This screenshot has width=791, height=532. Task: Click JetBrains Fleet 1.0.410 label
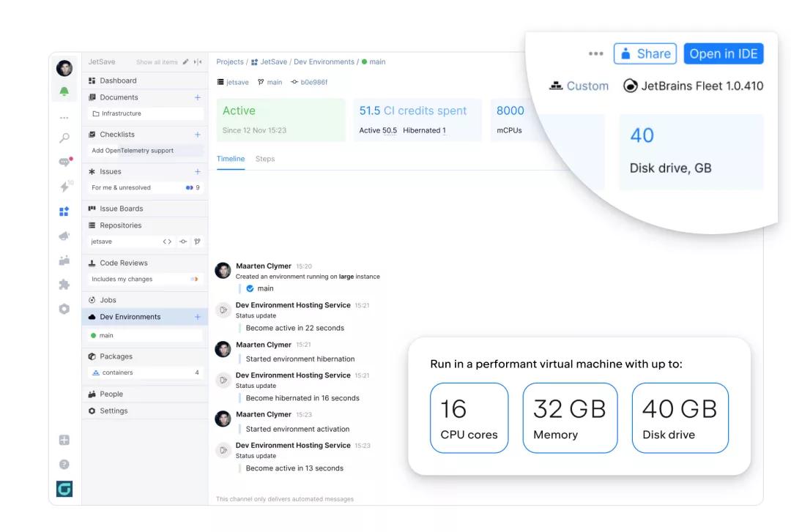693,86
